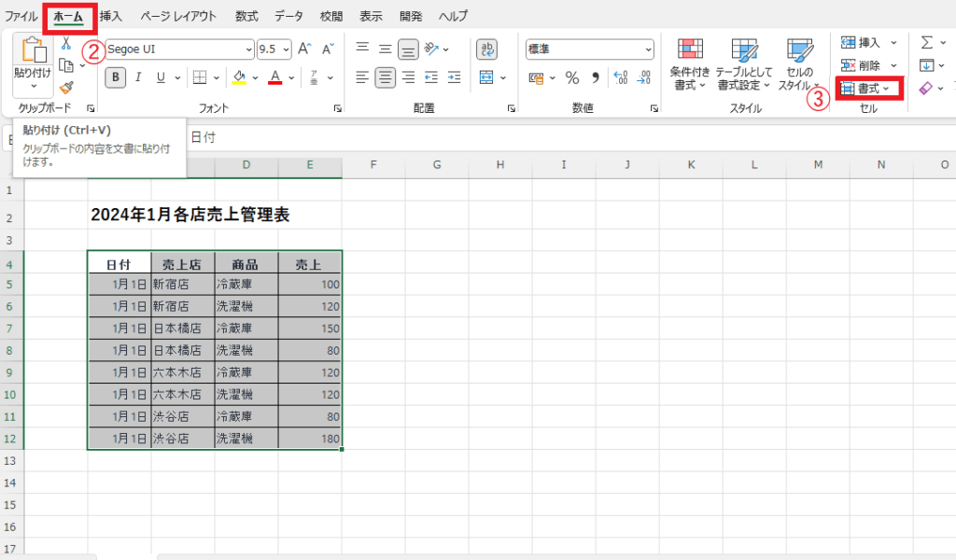Align text to bottom
956x560 pixels.
[409, 49]
